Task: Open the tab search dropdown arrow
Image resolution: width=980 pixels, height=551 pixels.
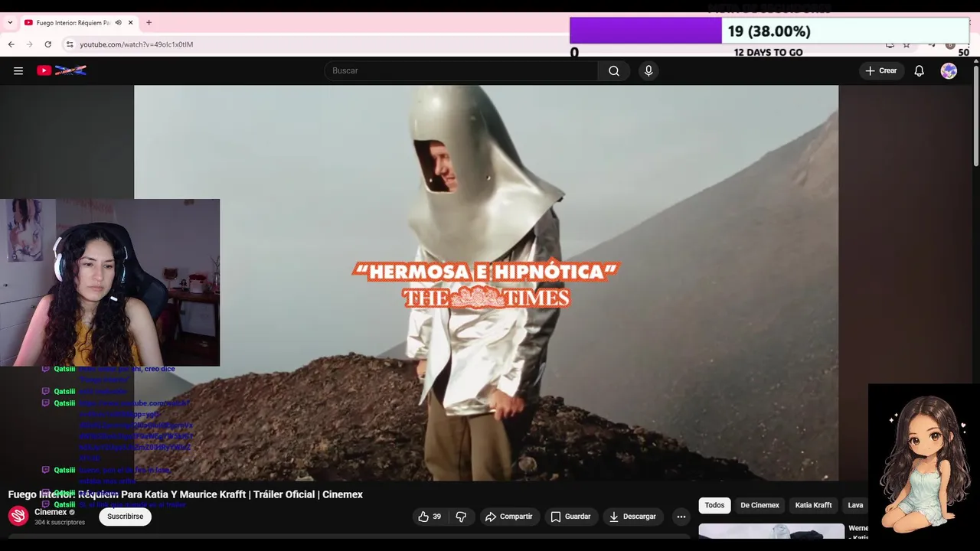Action: [10, 22]
